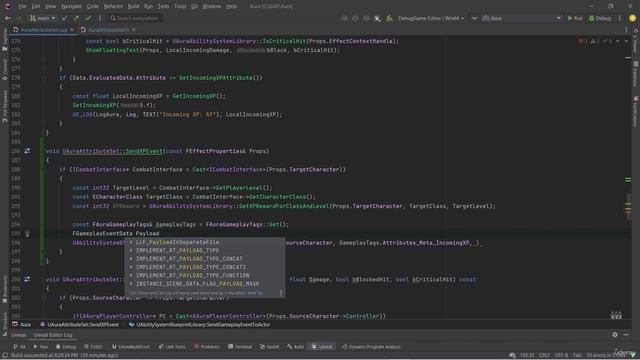
Task: Click the gutter icon beside ShowFloatingText definition
Action: click(x=27, y=280)
